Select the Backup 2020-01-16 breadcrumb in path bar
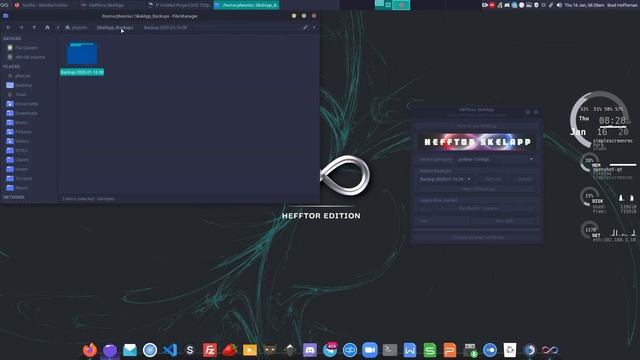 coord(165,28)
